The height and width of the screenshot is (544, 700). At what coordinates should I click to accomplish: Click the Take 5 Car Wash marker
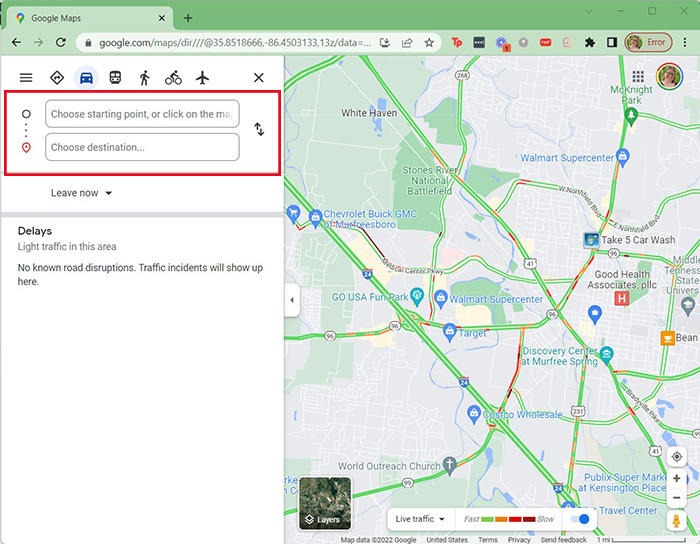click(x=591, y=240)
